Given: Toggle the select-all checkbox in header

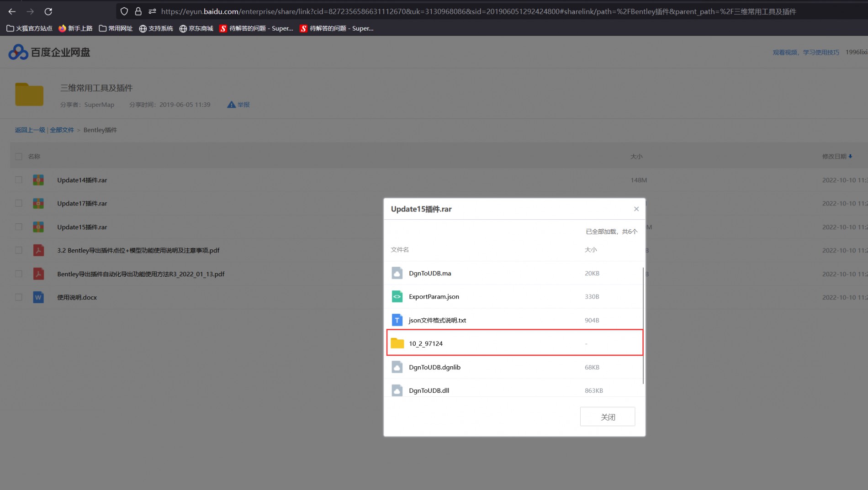Looking at the screenshot, I should tap(19, 157).
